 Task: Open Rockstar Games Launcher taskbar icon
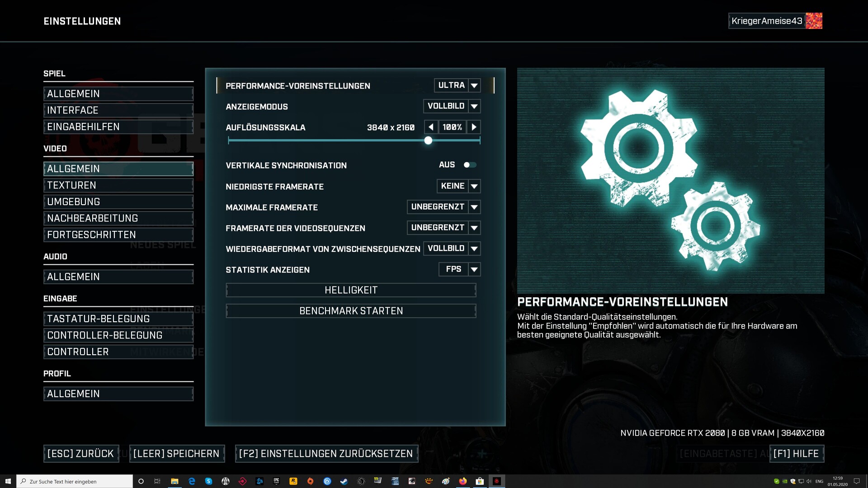coord(293,481)
